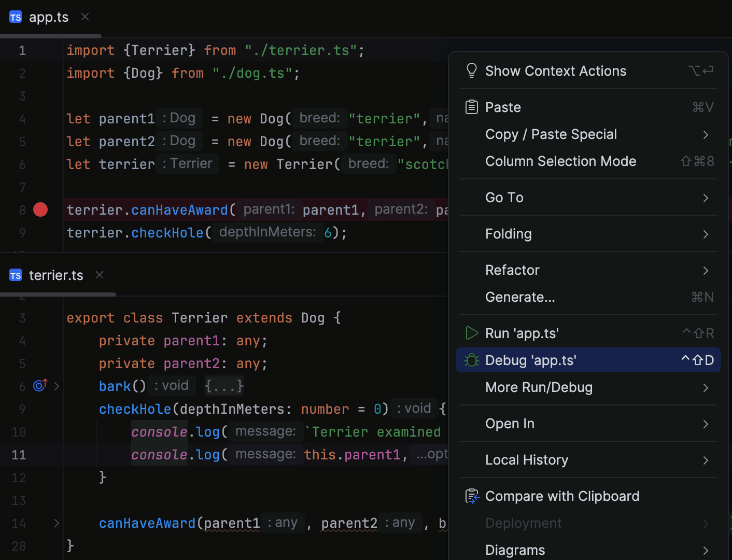Open Local History
Screen dimensions: 732x560
point(527,460)
